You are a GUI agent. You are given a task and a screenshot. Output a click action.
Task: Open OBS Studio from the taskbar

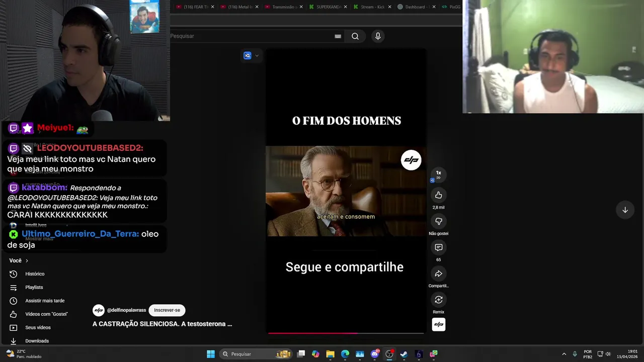coord(389,354)
